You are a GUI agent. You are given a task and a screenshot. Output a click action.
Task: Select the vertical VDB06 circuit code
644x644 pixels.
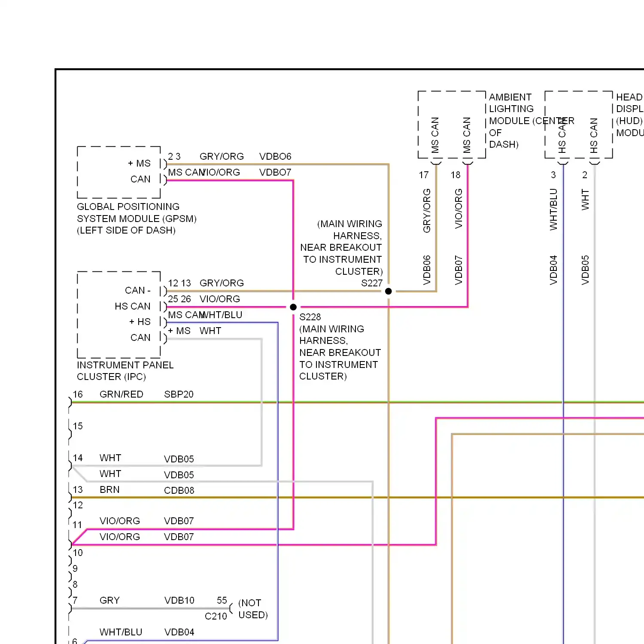pyautogui.click(x=427, y=270)
